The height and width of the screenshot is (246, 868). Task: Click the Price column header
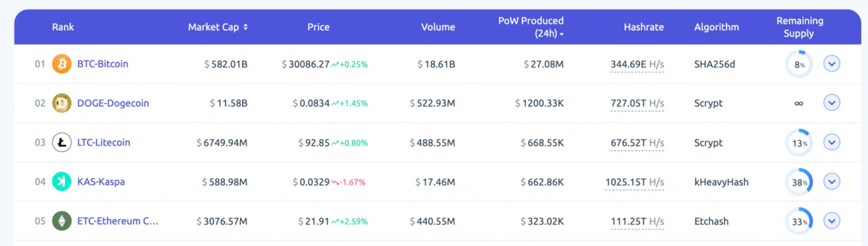tap(318, 27)
